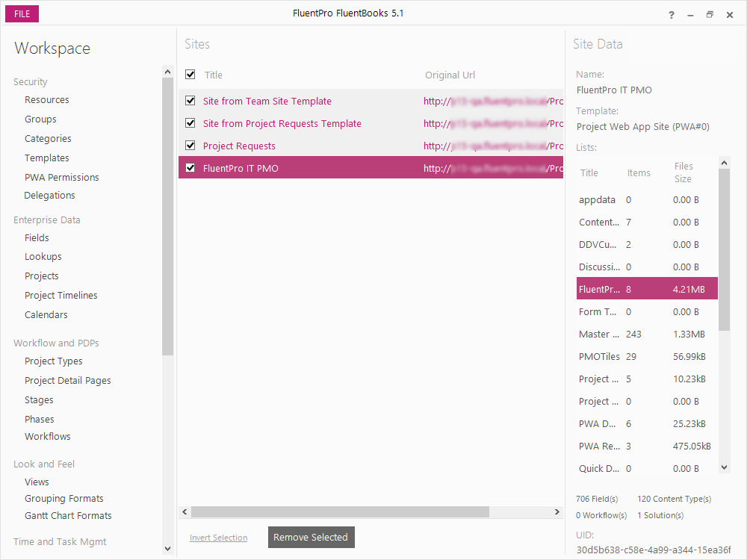
Task: Open Lookups under Enterprise Data
Action: click(43, 257)
